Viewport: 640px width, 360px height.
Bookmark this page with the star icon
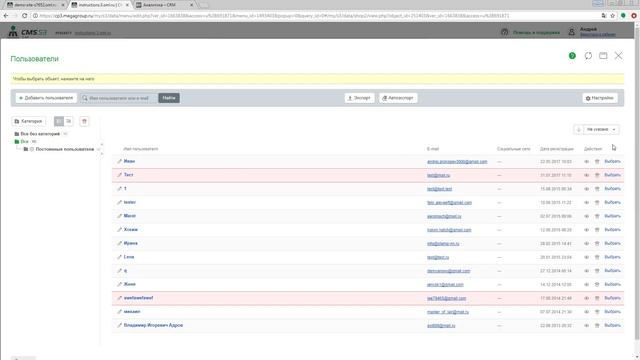613,16
